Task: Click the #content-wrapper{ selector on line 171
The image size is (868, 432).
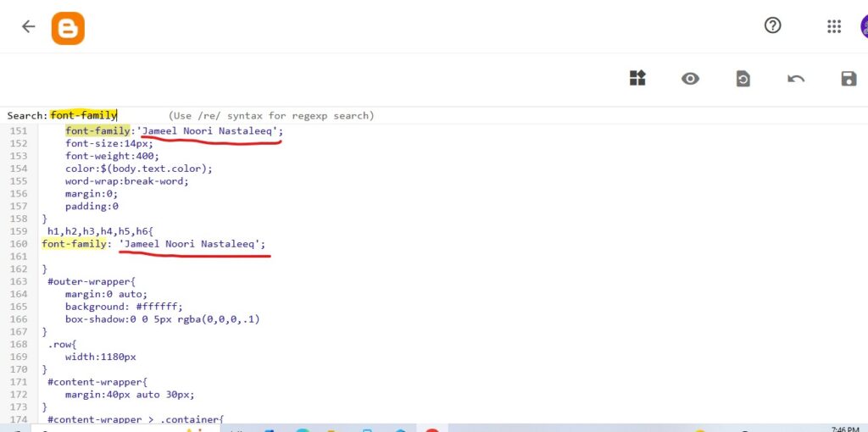Action: click(97, 382)
